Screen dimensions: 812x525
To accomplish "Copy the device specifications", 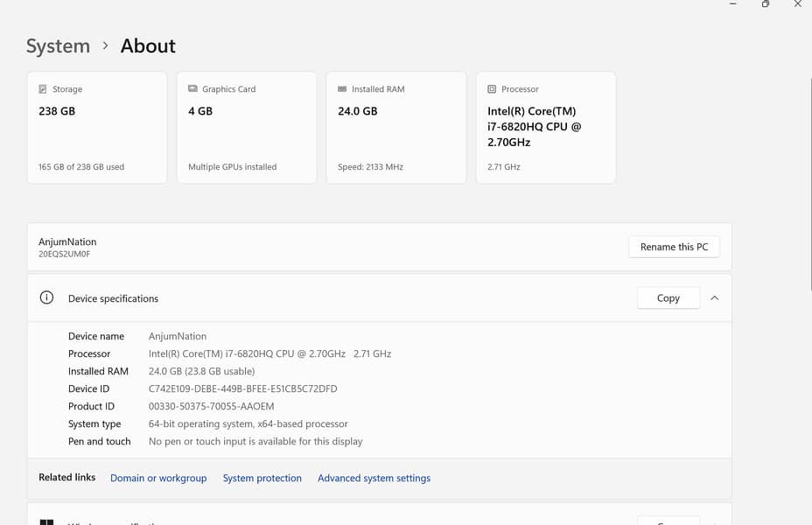I will pos(668,298).
